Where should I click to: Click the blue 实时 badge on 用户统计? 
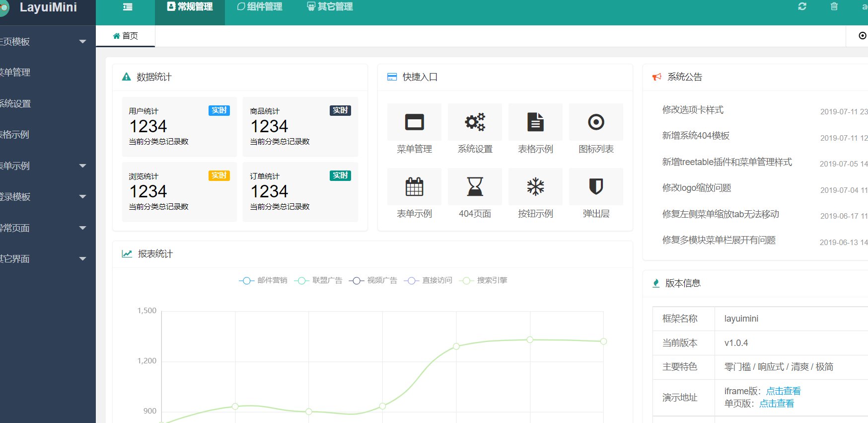click(x=219, y=110)
